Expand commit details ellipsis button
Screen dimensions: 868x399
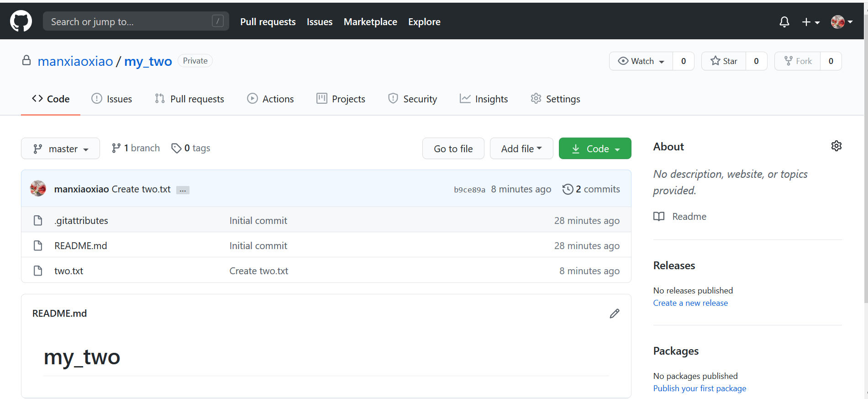[183, 190]
